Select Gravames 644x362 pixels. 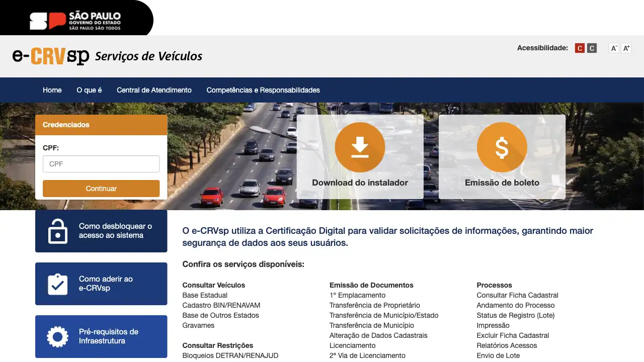198,325
